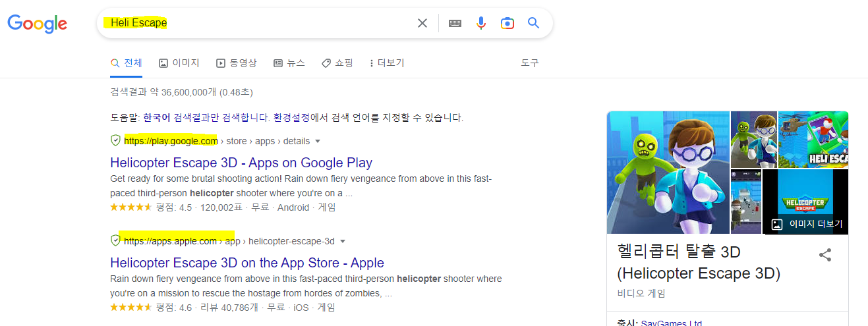Open the HELI ESCAPE thumbnail image
The height and width of the screenshot is (326, 868).
[813, 139]
